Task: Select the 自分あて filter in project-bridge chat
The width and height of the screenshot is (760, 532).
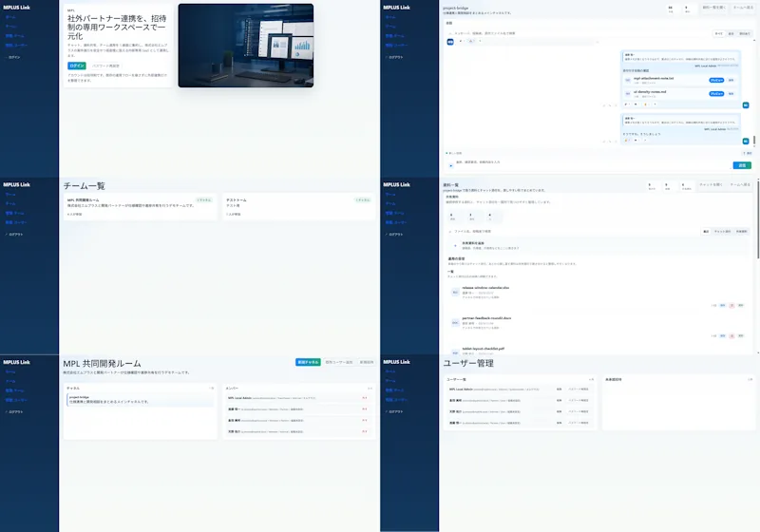Action: (x=745, y=33)
